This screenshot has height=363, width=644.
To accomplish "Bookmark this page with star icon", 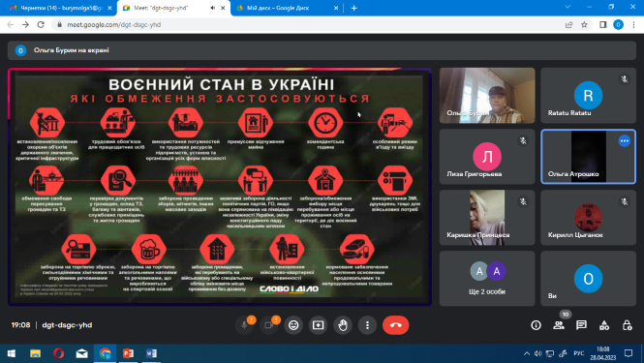I will [x=584, y=24].
